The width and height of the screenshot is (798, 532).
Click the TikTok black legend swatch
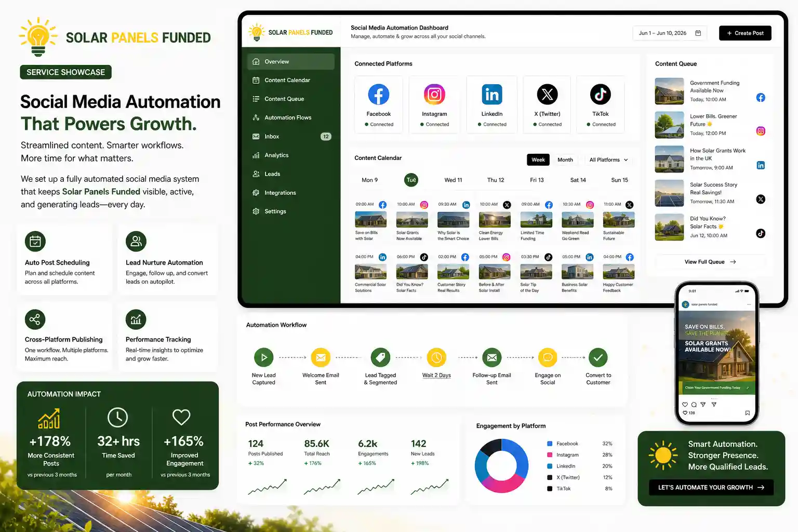550,489
